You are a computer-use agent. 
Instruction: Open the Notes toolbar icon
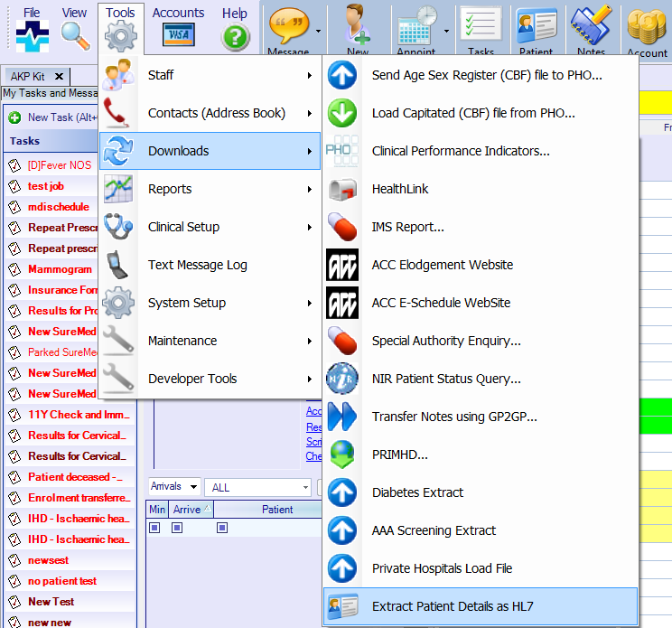(x=592, y=25)
